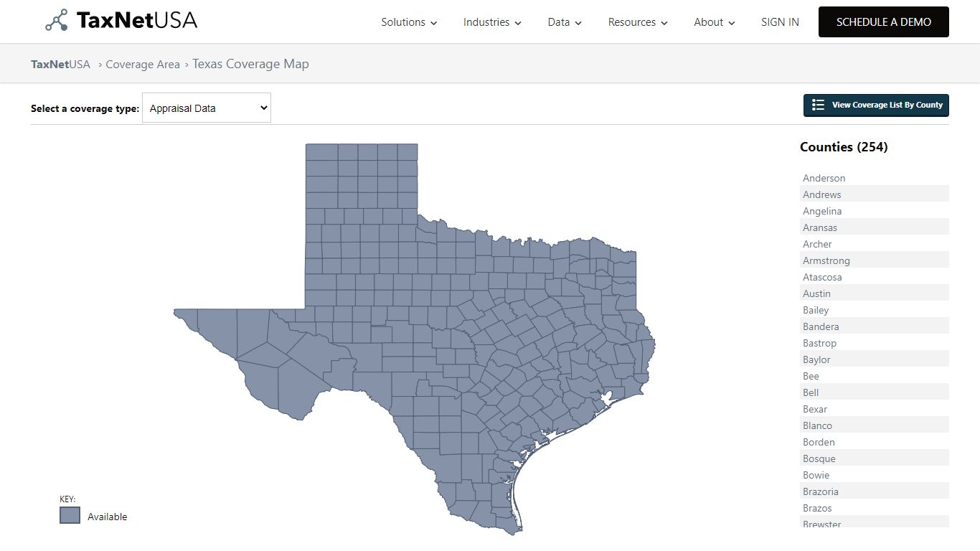Select Atascosa in county list
Image resolution: width=980 pixels, height=551 pixels.
pyautogui.click(x=875, y=277)
